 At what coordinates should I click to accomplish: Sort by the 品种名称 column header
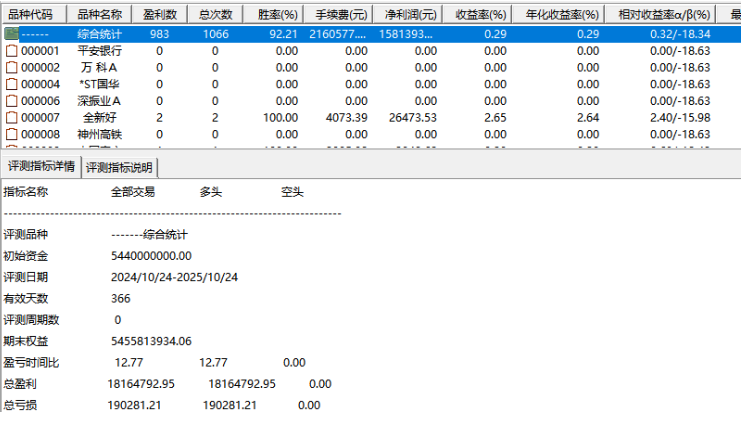coord(99,15)
